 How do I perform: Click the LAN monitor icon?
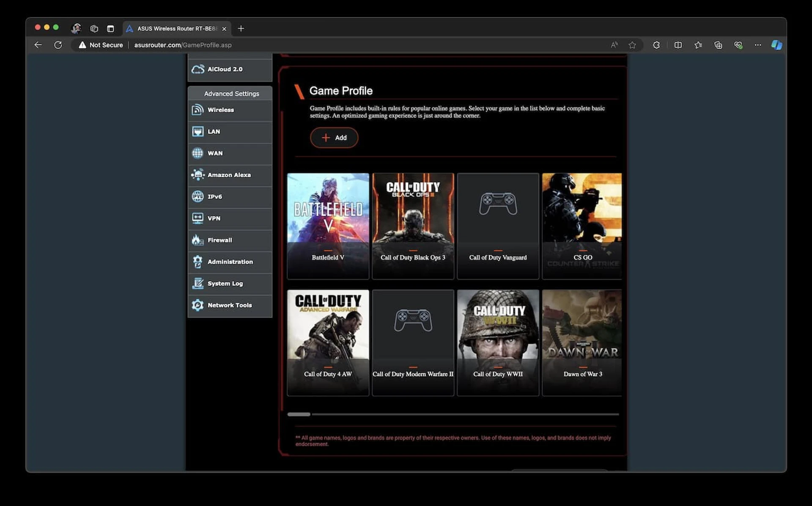[198, 131]
